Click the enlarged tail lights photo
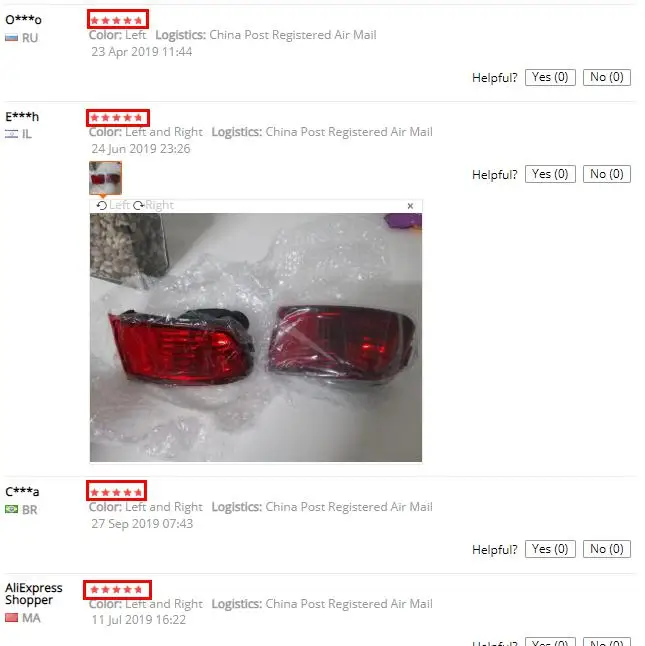 [x=256, y=337]
